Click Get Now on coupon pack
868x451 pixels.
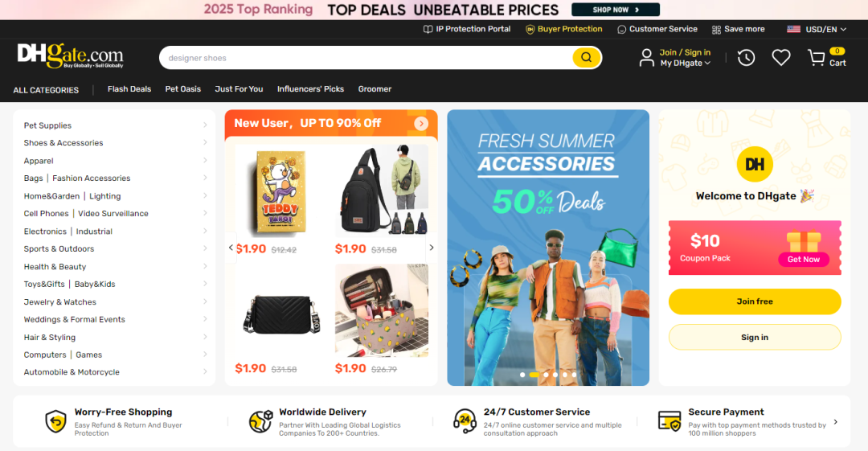tap(803, 260)
